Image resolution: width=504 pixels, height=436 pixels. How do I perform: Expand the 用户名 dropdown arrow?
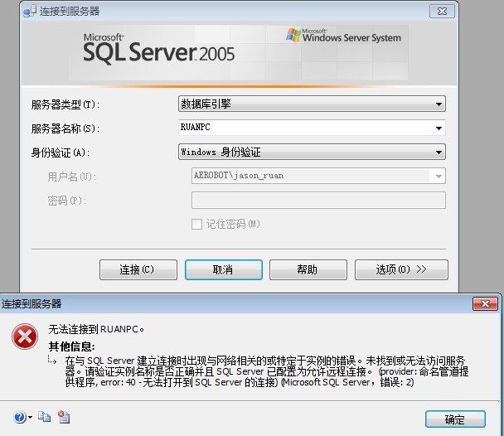439,176
